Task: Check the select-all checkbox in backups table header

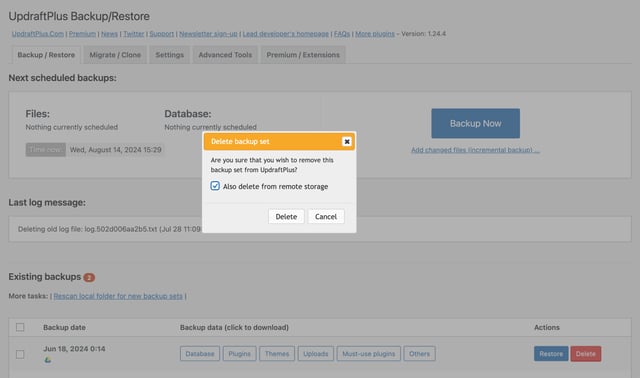Action: coord(20,327)
